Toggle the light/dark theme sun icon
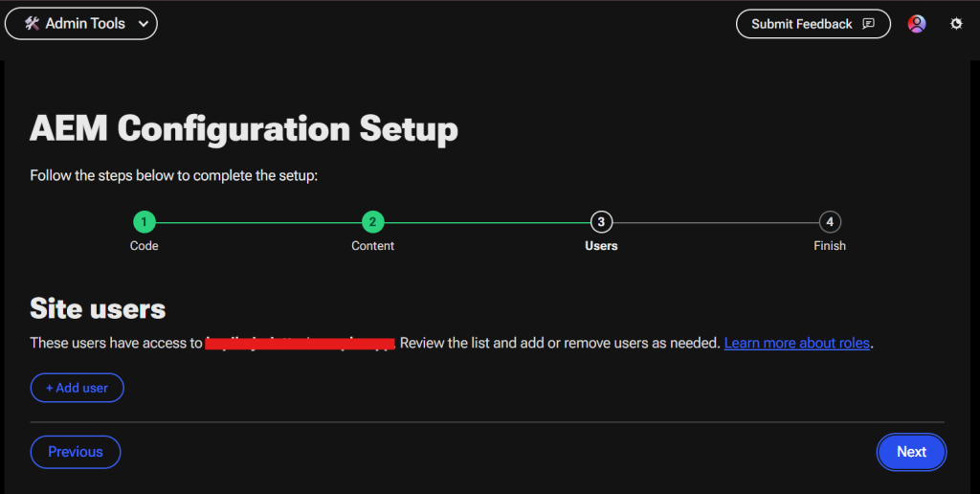This screenshot has width=980, height=494. click(x=956, y=24)
